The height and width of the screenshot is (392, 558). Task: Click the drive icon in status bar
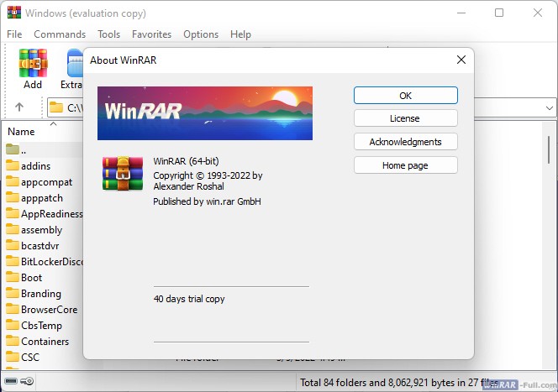(11, 382)
